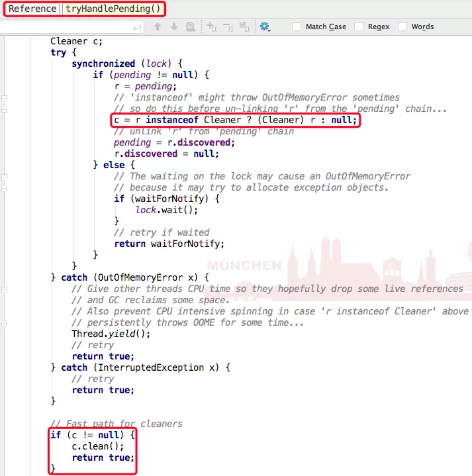Screen dimensions: 472x476
Task: Collapse fold marker beside "The waiting on the lock" comment
Action: (x=4, y=177)
